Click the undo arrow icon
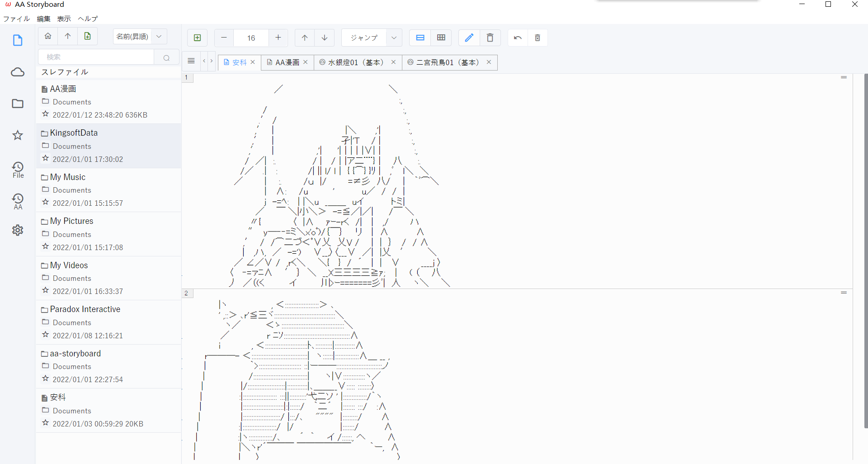 [x=518, y=38]
